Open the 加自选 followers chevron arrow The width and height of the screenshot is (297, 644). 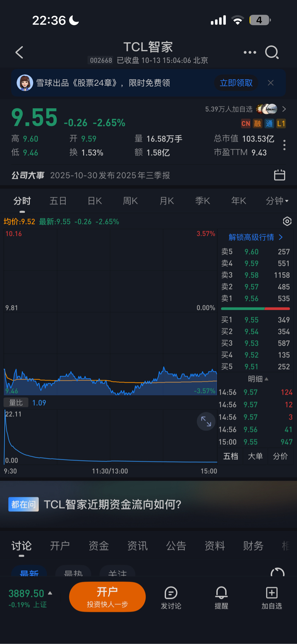pos(284,109)
